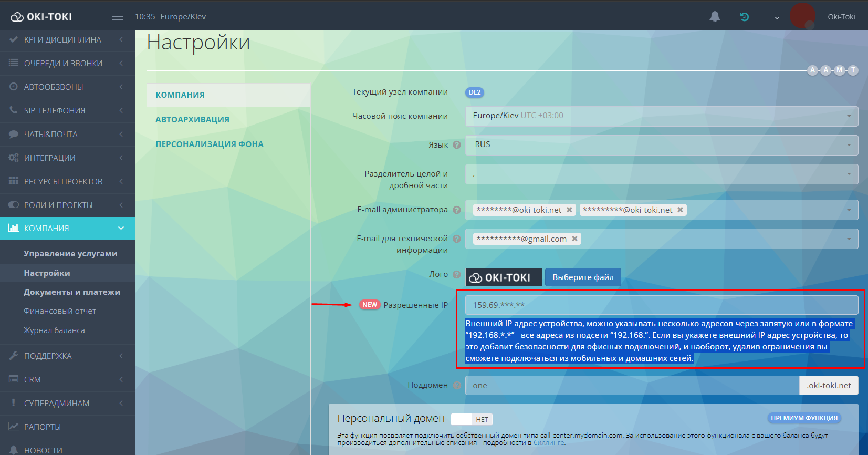Image resolution: width=868 pixels, height=455 pixels.
Task: Click the .oki-toki.net domain suffix
Action: [x=829, y=386]
